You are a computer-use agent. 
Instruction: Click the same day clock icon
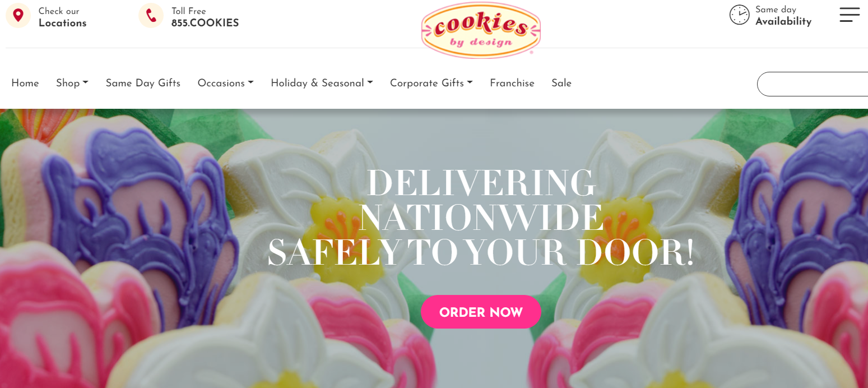[x=739, y=15]
